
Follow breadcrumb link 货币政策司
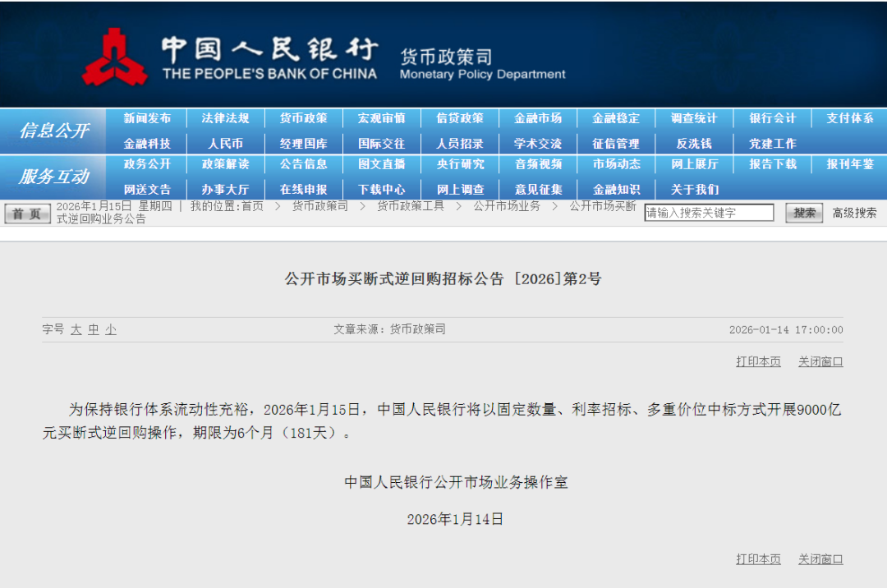[x=319, y=206]
